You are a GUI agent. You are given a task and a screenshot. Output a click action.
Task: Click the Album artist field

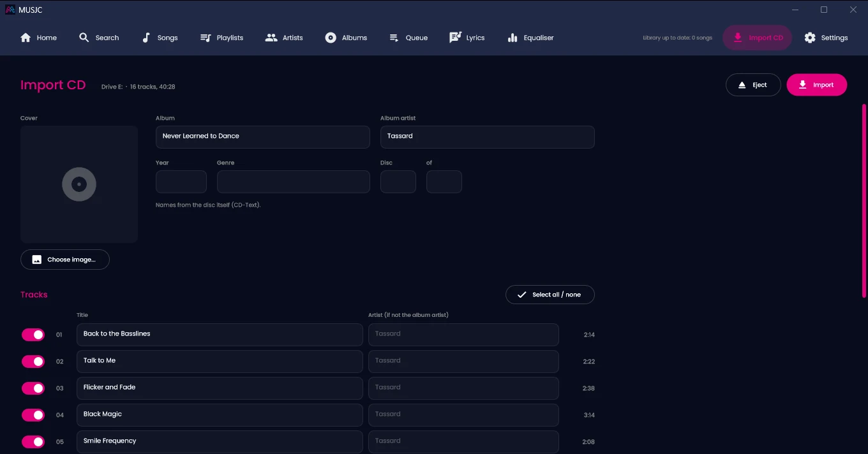(x=488, y=137)
